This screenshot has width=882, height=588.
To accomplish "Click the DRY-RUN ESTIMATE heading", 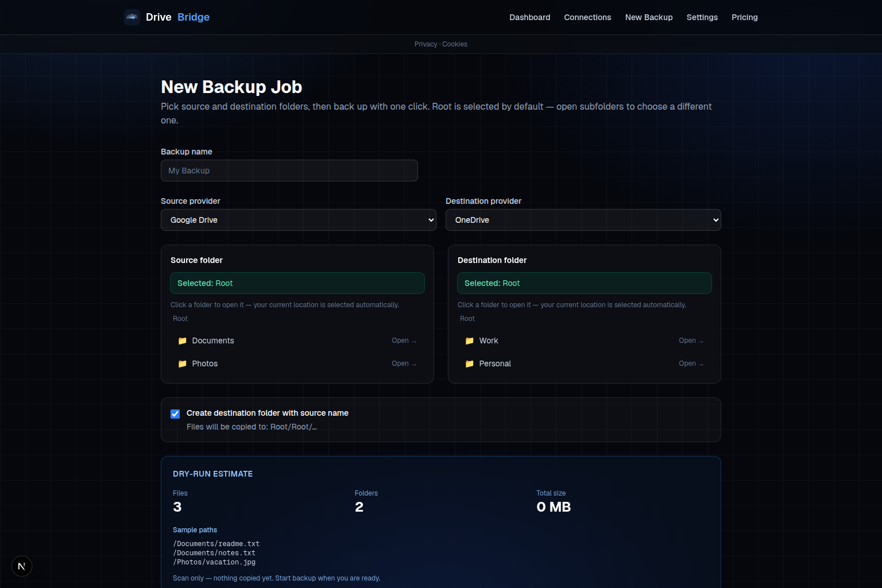I will click(212, 474).
